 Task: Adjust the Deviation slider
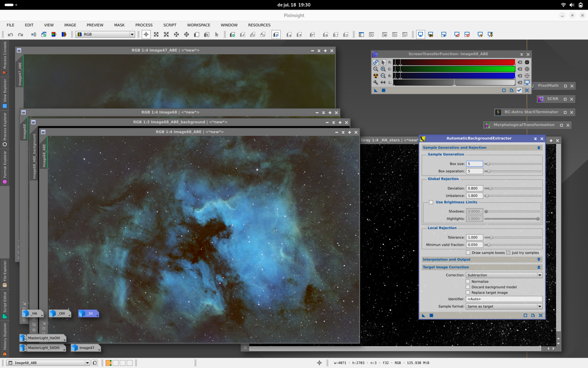click(513, 189)
